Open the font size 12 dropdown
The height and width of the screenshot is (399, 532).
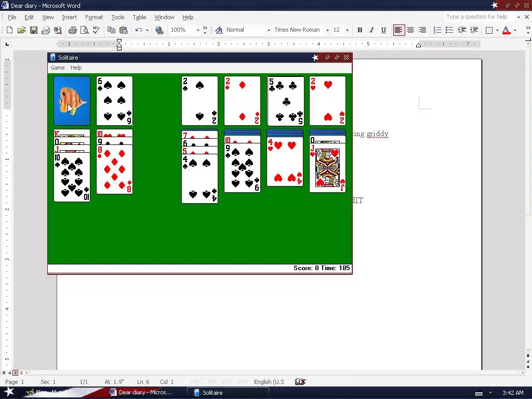347,30
